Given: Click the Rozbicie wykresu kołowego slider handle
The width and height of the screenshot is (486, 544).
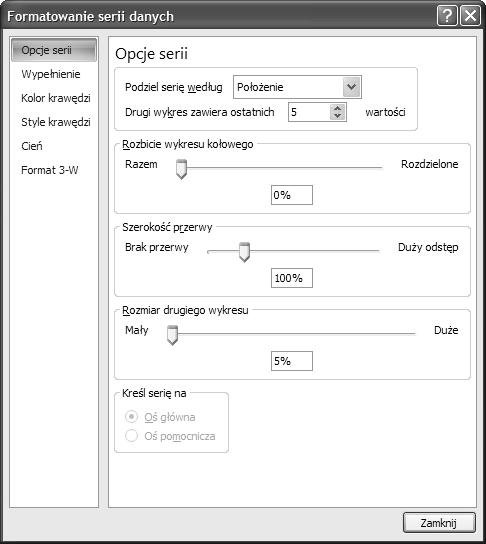Looking at the screenshot, I should (181, 169).
